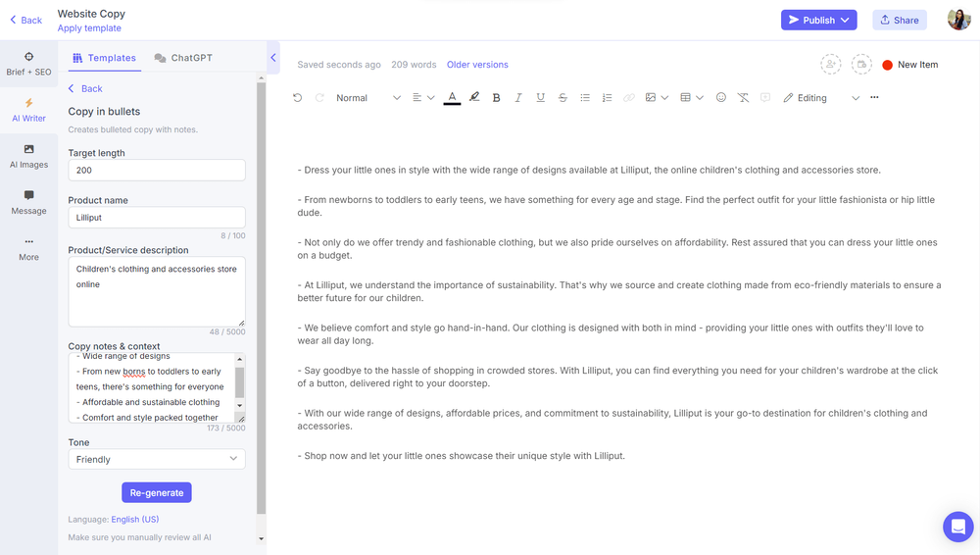
Task: Change the New Item status
Action: [x=910, y=65]
